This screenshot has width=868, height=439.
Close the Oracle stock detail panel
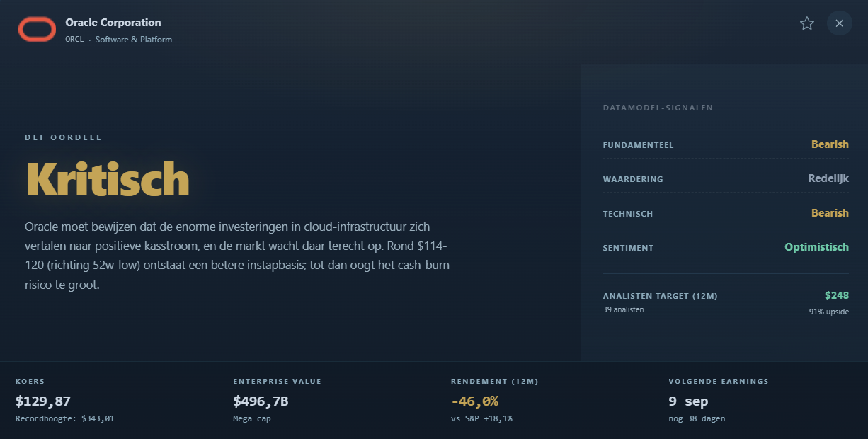click(x=840, y=23)
